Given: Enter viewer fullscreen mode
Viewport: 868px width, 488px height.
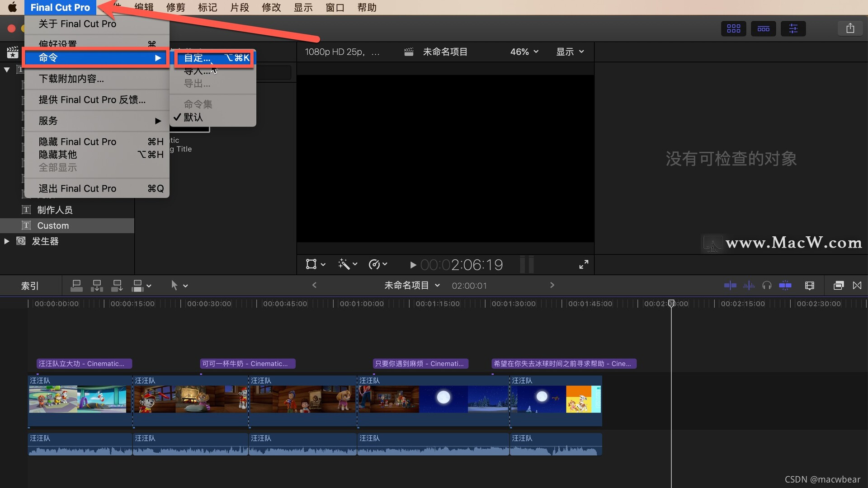Looking at the screenshot, I should click(x=584, y=264).
